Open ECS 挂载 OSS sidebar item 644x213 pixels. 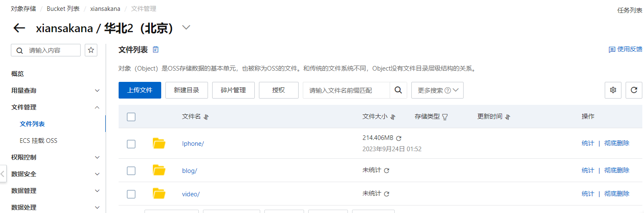click(x=38, y=141)
